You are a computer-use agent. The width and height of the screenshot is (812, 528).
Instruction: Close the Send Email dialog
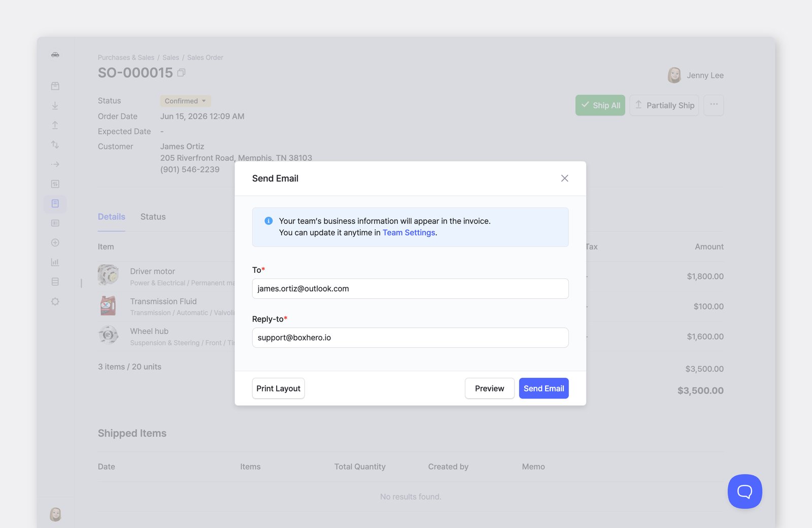click(564, 179)
